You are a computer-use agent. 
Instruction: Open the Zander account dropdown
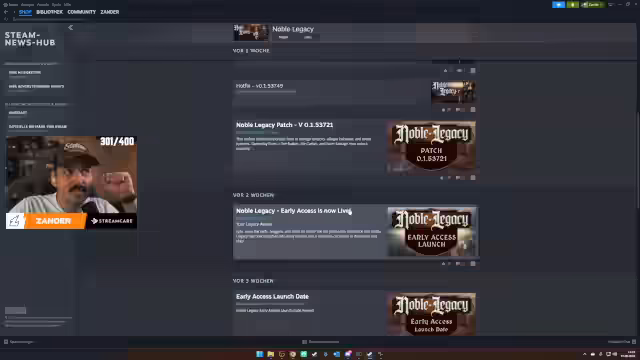(x=592, y=4)
